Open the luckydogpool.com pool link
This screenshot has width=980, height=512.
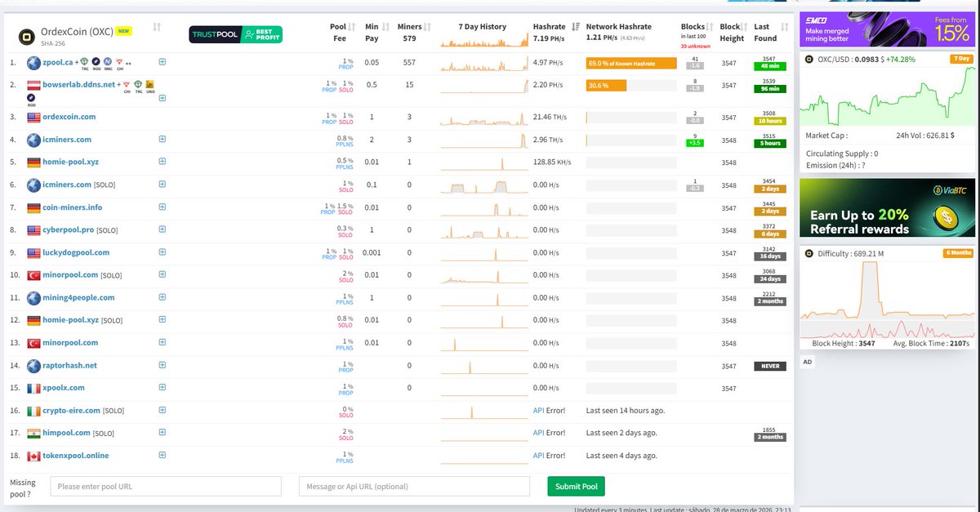pyautogui.click(x=76, y=252)
